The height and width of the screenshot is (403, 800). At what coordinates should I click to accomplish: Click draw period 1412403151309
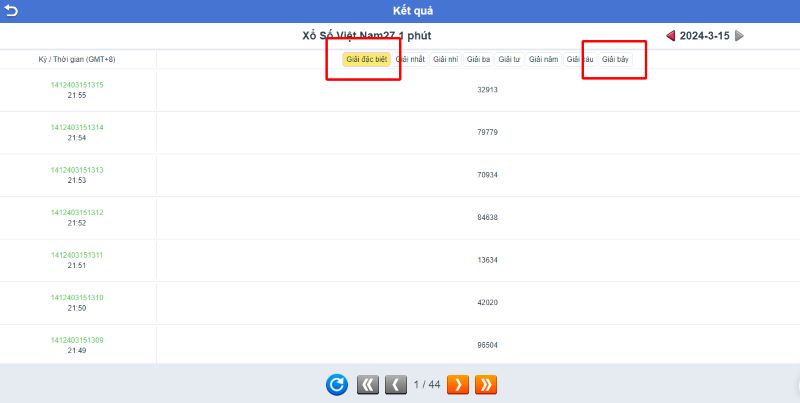pyautogui.click(x=77, y=340)
